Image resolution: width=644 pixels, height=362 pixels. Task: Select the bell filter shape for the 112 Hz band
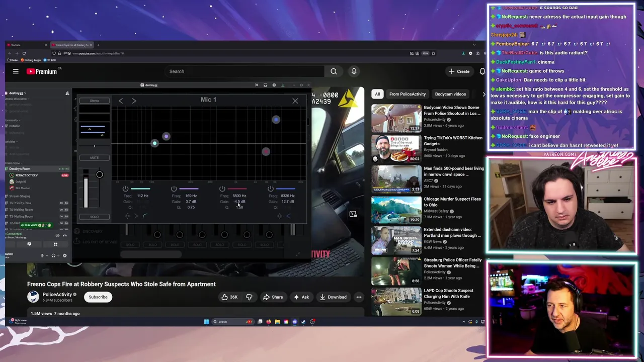[x=127, y=216]
